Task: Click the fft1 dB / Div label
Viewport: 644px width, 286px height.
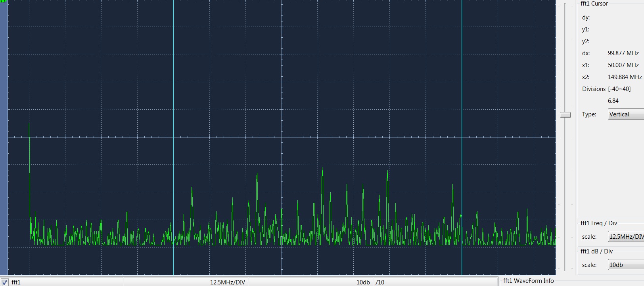Action: (x=597, y=251)
